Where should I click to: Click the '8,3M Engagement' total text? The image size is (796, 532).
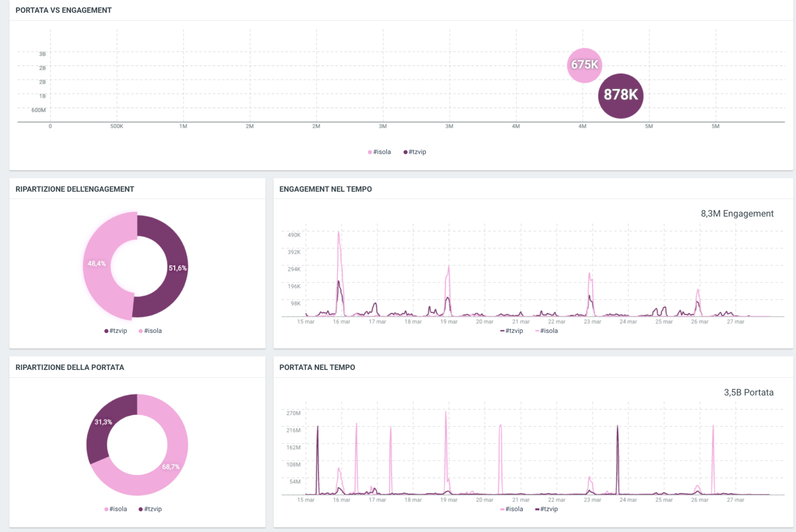(x=737, y=214)
